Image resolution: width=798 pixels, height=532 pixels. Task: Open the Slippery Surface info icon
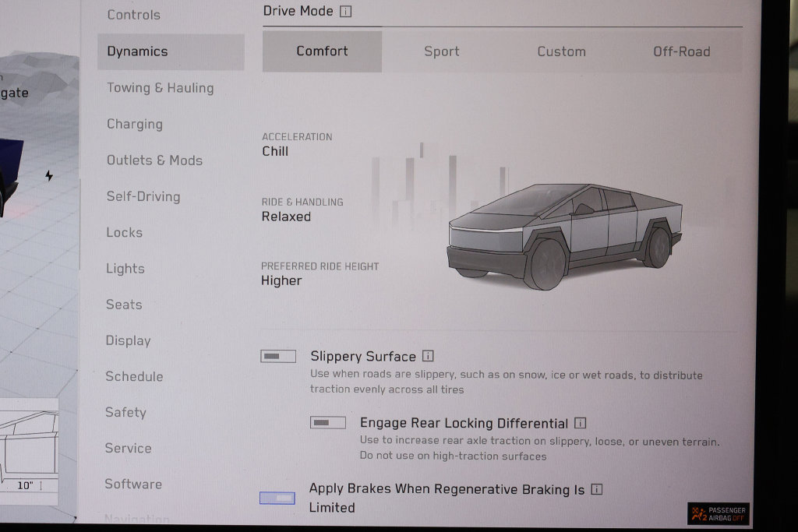click(x=428, y=356)
